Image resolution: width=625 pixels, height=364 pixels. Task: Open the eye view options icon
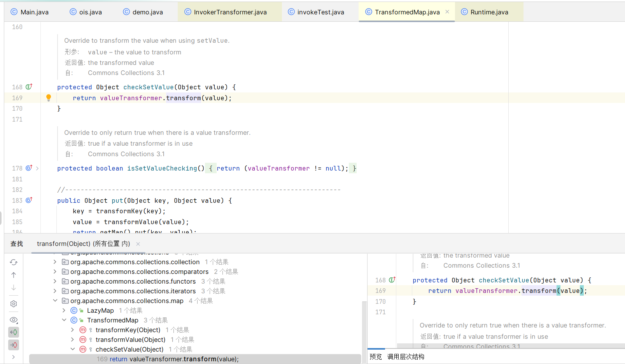[x=14, y=320]
